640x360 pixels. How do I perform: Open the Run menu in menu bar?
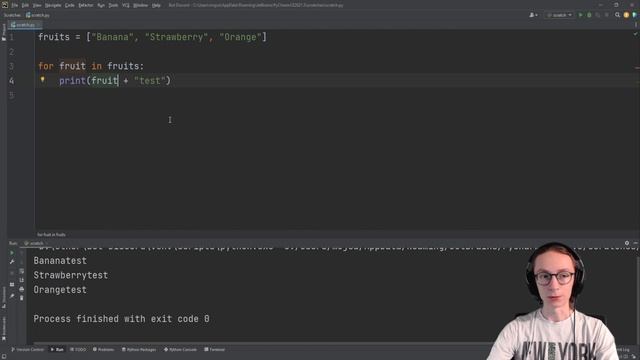point(101,5)
